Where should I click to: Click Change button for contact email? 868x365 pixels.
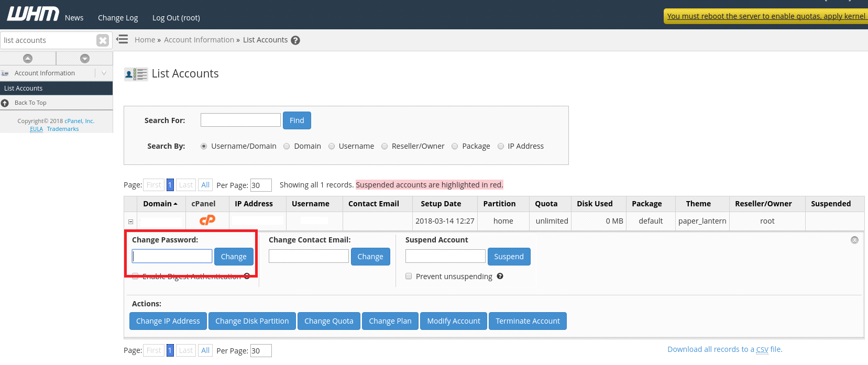(370, 257)
